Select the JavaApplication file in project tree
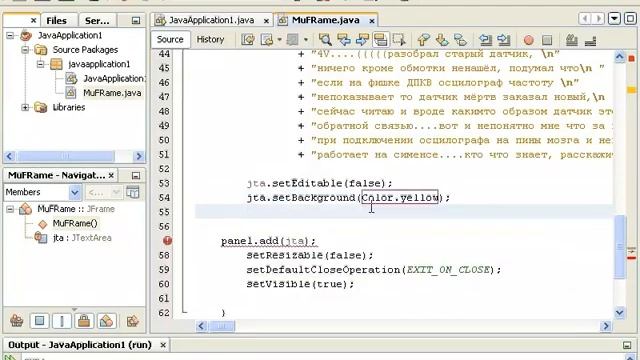Screen dimensions: 640x360 coord(113,78)
